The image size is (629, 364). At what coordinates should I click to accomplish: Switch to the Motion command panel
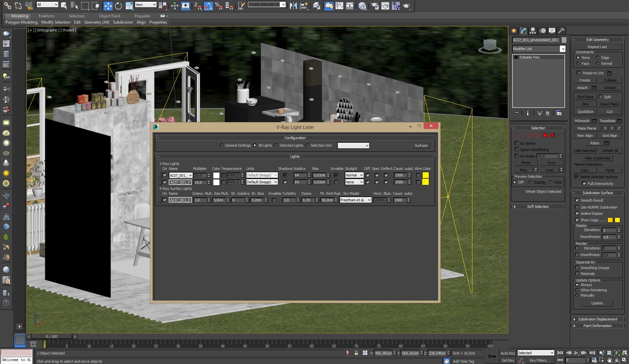pos(543,30)
